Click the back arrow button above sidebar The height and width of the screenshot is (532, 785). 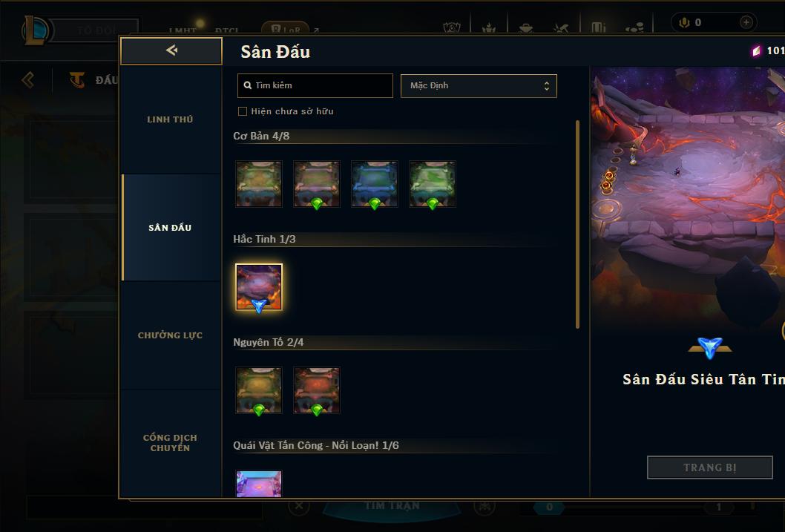(171, 50)
